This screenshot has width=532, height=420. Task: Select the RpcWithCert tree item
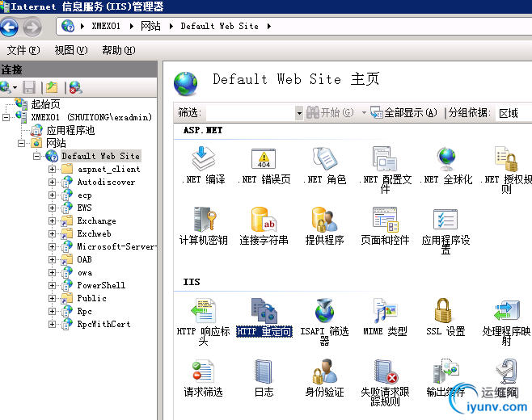103,324
